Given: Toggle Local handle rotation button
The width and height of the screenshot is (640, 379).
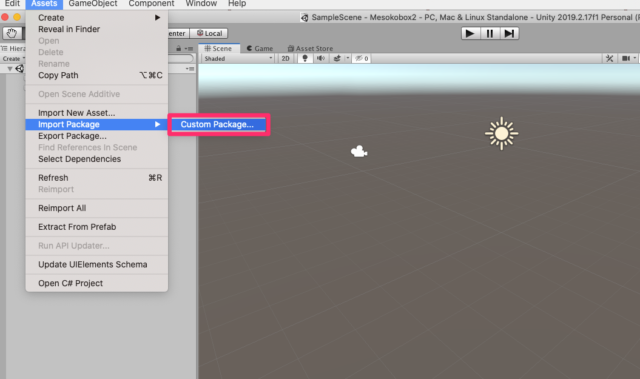Looking at the screenshot, I should pyautogui.click(x=209, y=33).
